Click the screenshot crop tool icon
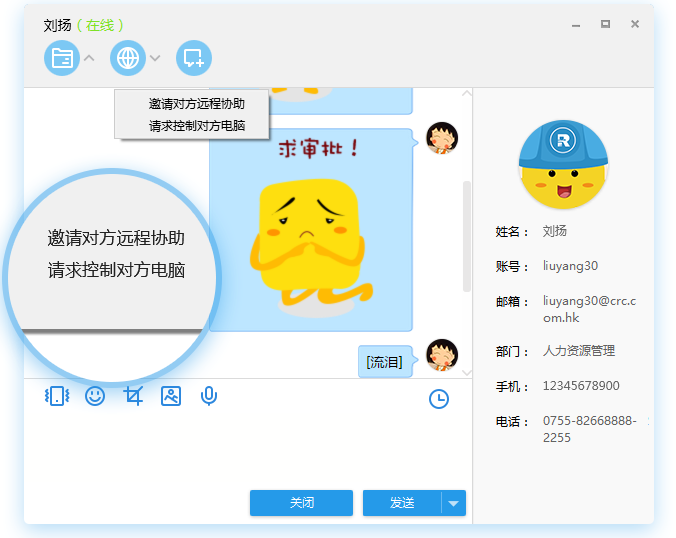This screenshot has width=676, height=538. click(133, 397)
